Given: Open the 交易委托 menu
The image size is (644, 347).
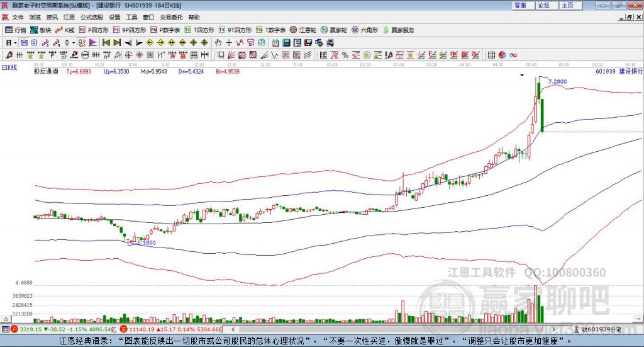Looking at the screenshot, I should pos(171,17).
